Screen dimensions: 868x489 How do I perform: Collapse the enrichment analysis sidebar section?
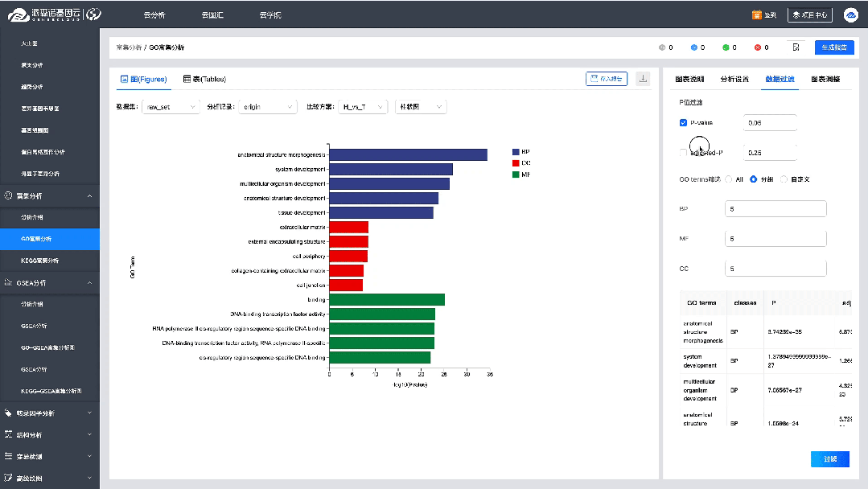click(89, 195)
